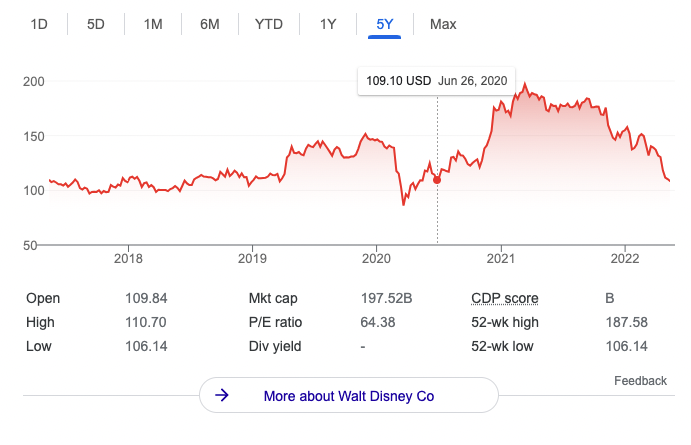Click the 2019 label on the x-axis
This screenshot has height=445, width=691.
(x=252, y=259)
